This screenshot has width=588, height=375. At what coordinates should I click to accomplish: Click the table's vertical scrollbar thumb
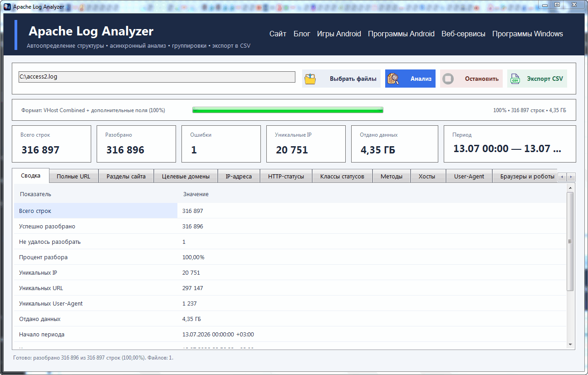[x=570, y=241]
